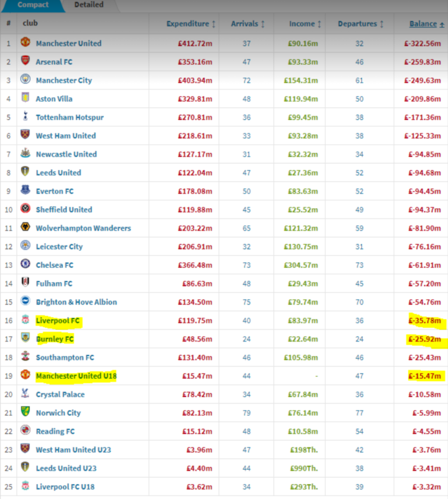Viewport: 448px width, 499px height.
Task: Sort the table by Departures
Action: tap(360, 23)
